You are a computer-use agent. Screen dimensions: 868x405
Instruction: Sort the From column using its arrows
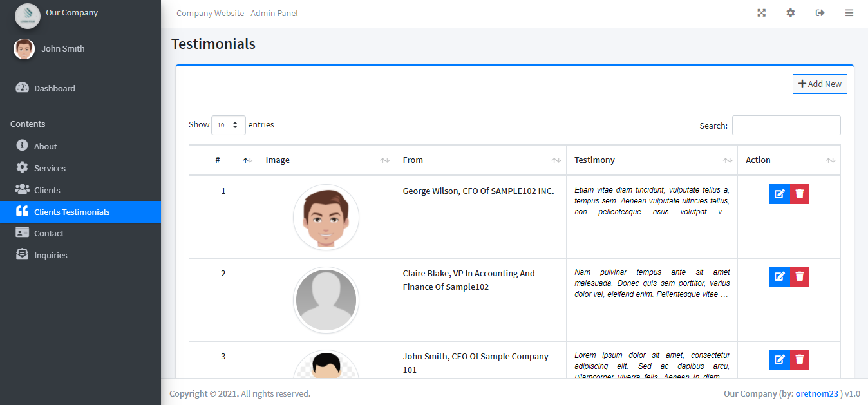click(x=556, y=160)
